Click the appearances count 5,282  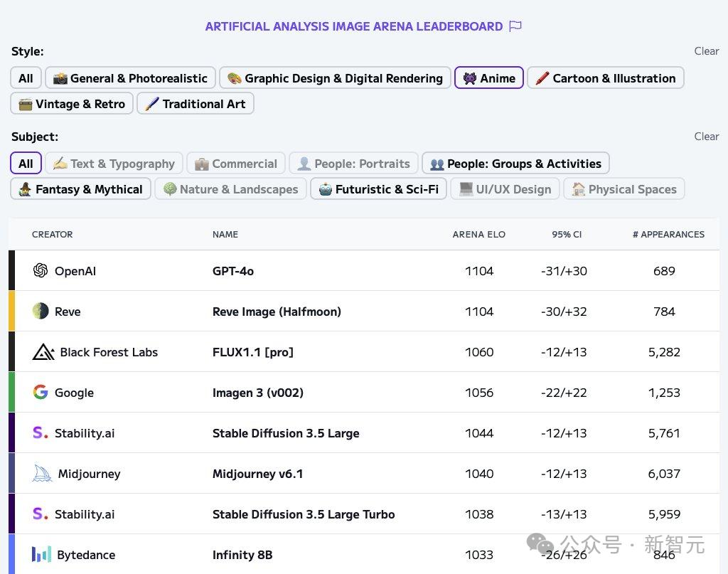[x=665, y=353]
